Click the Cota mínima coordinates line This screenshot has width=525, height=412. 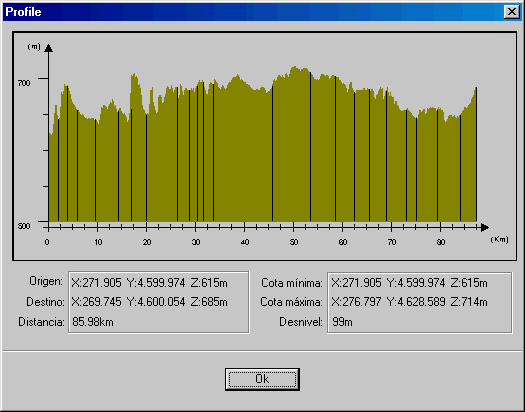409,283
